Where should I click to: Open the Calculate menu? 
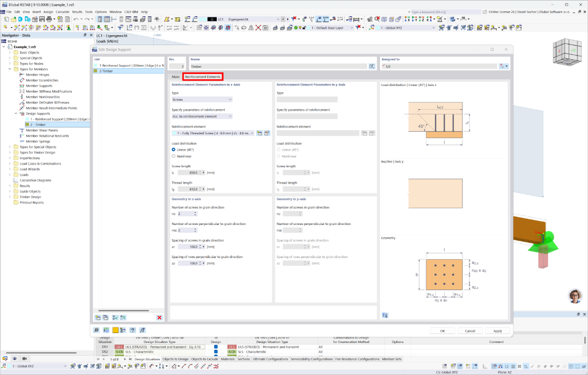click(62, 12)
